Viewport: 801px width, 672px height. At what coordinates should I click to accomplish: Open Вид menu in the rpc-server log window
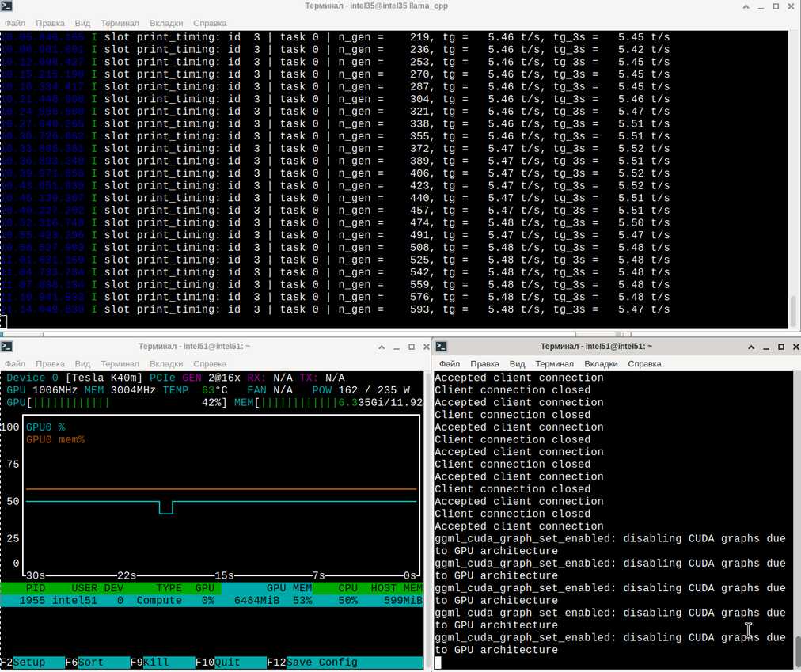point(517,363)
